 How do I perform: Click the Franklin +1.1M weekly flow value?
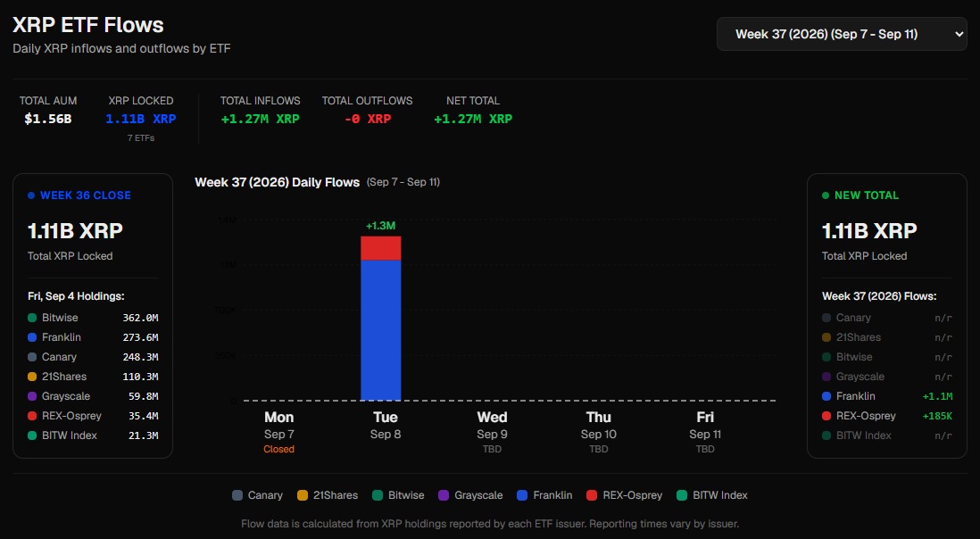(x=937, y=396)
